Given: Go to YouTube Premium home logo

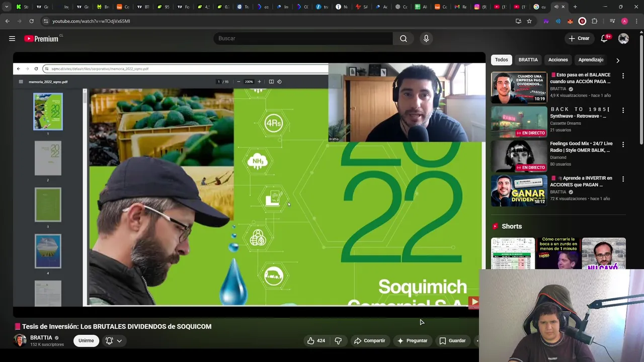Looking at the screenshot, I should [41, 39].
